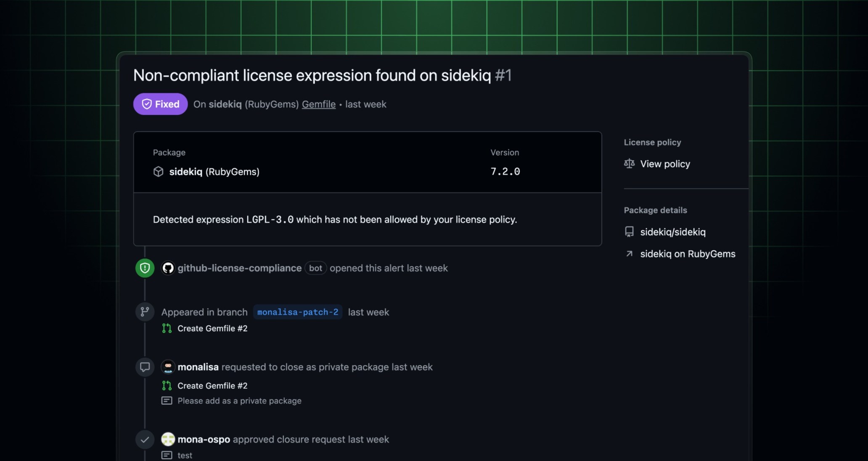
Task: Open Create Gemfile #2 under Appeared in branch
Action: (212, 329)
